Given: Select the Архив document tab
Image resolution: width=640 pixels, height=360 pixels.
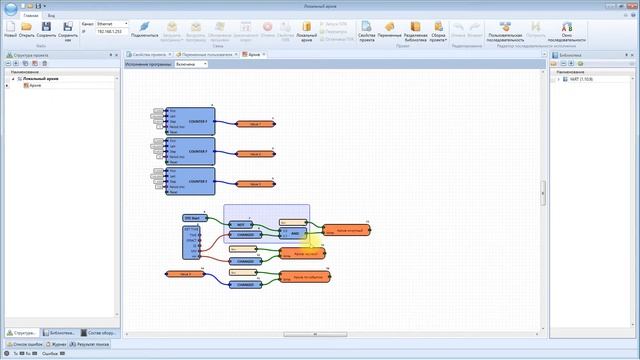Looking at the screenshot, I should [254, 54].
